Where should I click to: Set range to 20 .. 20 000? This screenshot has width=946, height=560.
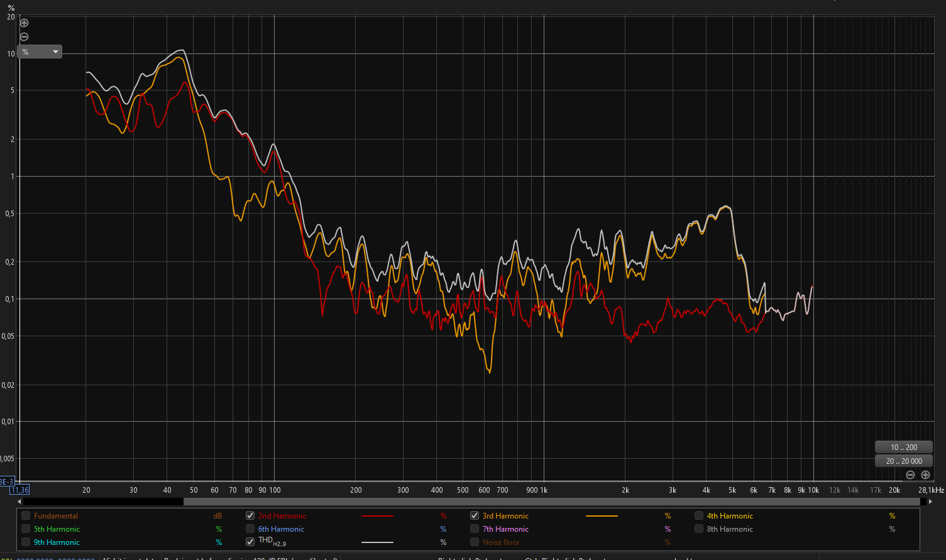click(x=904, y=461)
